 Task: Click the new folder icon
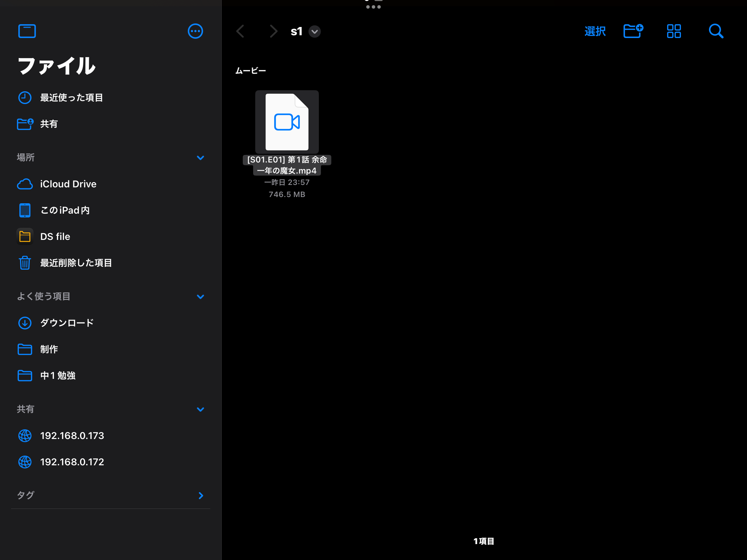[x=633, y=31]
